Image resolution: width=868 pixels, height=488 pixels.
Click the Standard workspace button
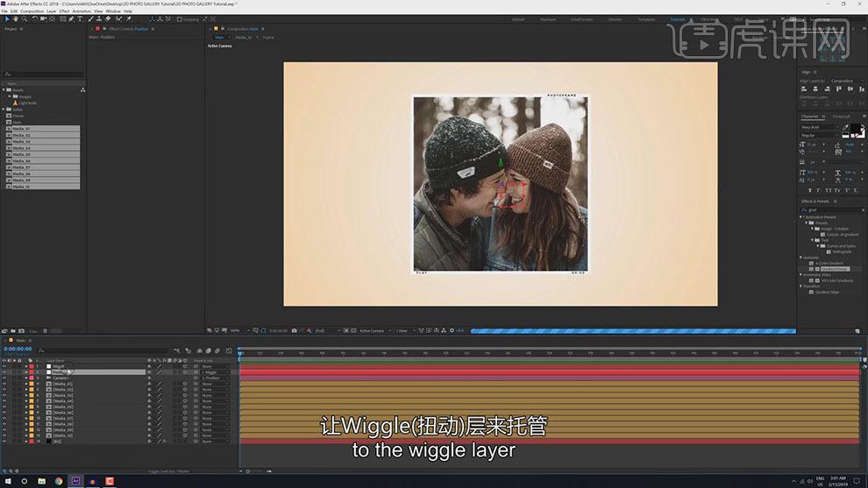point(547,18)
